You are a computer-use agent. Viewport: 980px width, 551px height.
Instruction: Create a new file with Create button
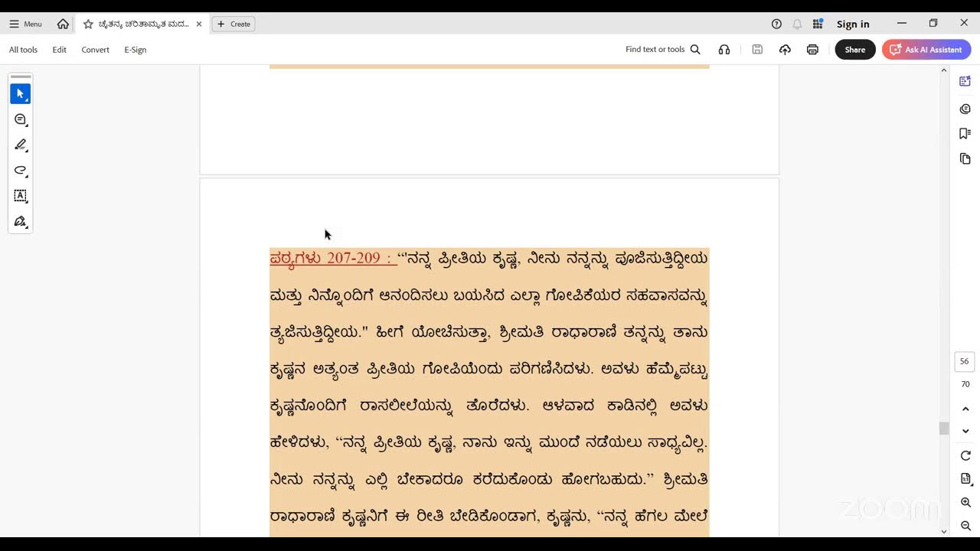click(x=234, y=24)
